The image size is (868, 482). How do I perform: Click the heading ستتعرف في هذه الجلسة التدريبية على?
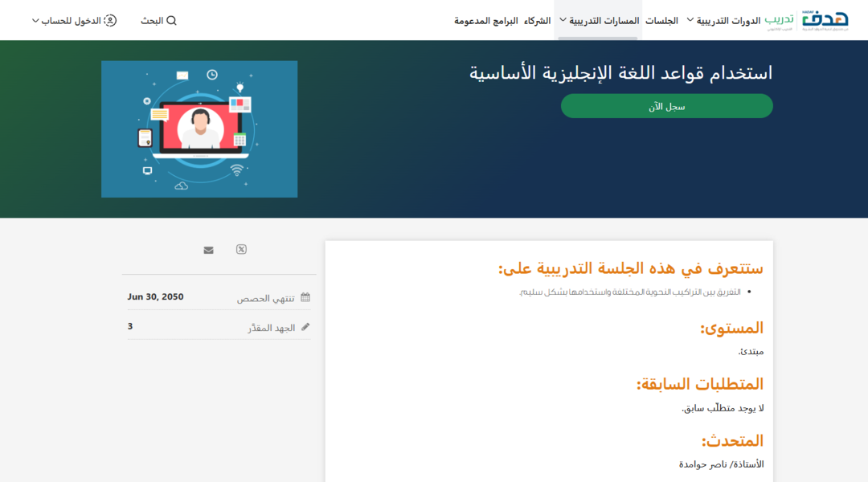pyautogui.click(x=631, y=268)
